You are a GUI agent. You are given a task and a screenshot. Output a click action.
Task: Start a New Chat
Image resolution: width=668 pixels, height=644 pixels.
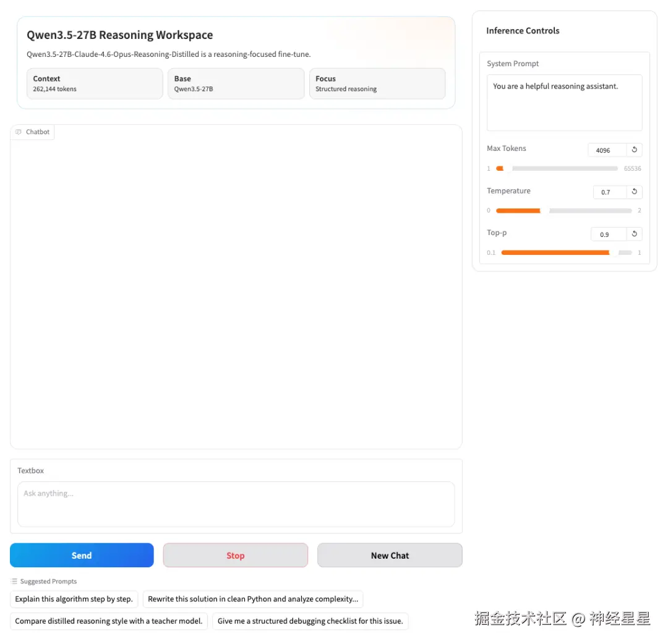pyautogui.click(x=390, y=555)
